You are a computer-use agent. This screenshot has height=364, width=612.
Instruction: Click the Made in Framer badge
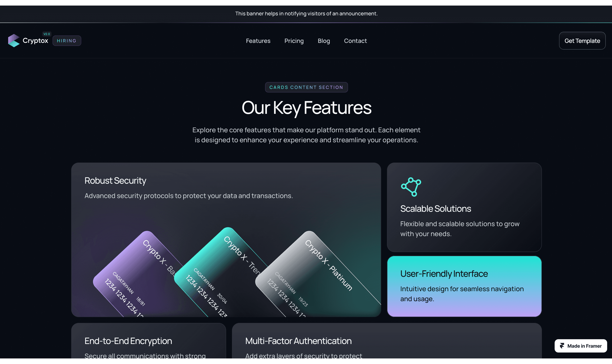(581, 346)
